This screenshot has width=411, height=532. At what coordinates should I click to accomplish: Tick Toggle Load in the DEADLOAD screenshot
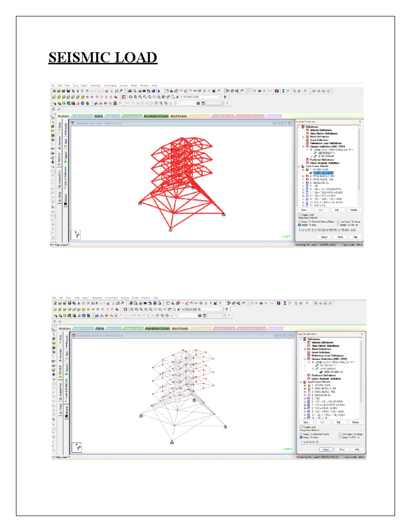pyautogui.click(x=301, y=427)
